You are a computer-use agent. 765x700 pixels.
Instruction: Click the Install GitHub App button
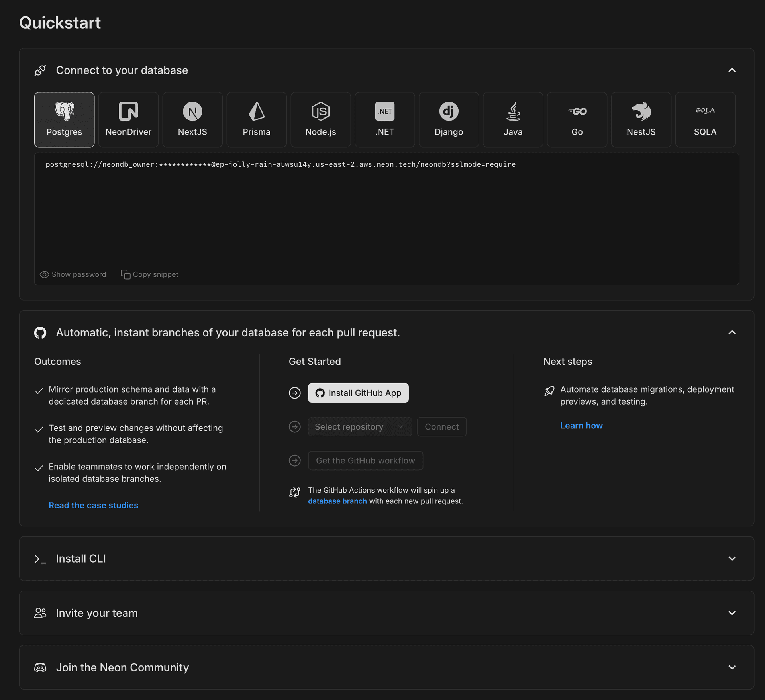coord(358,393)
